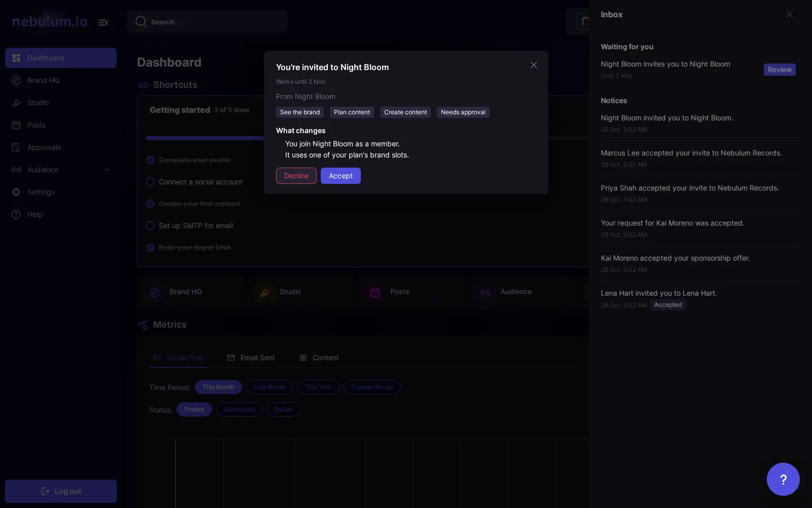Click the Metrics chart icon
This screenshot has width=812, height=508.
143,325
